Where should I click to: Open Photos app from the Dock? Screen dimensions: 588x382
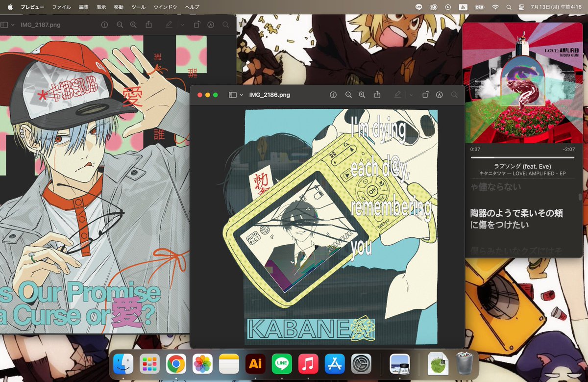pyautogui.click(x=202, y=363)
